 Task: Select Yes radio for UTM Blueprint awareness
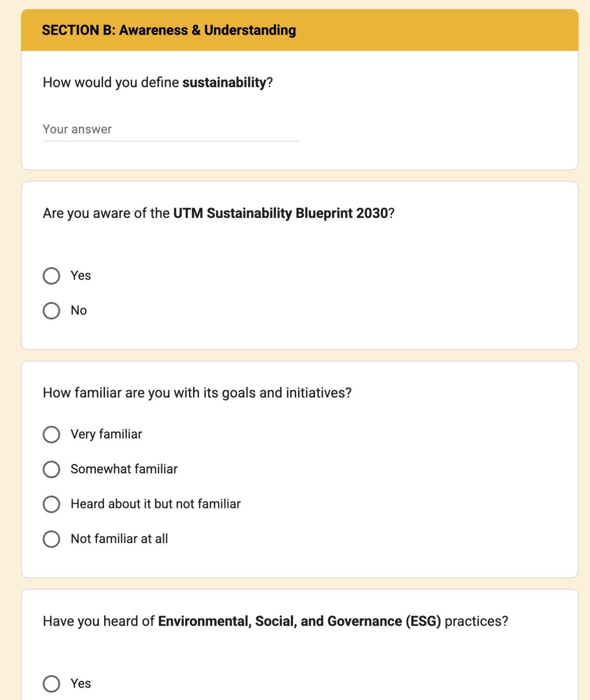(51, 276)
